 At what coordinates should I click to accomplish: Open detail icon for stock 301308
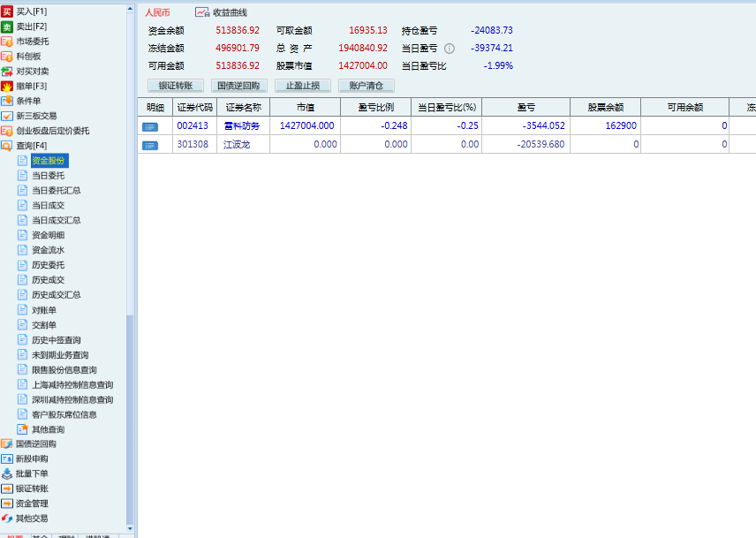pyautogui.click(x=150, y=145)
